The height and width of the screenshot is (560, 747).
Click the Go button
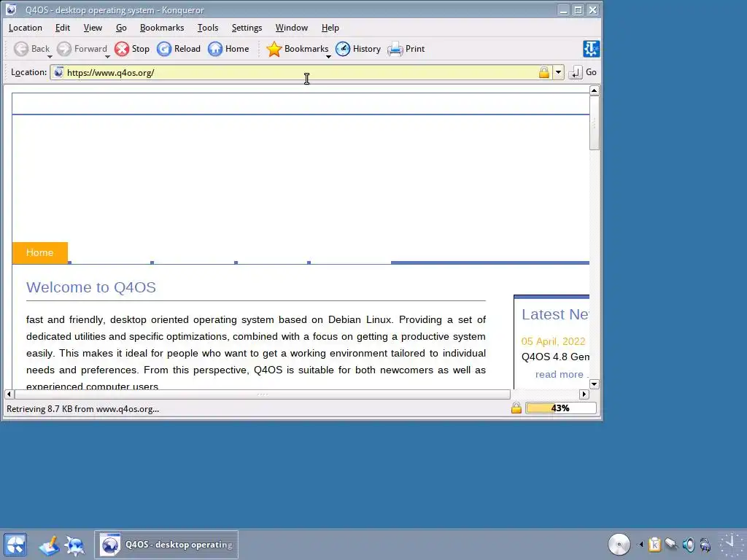pyautogui.click(x=583, y=72)
